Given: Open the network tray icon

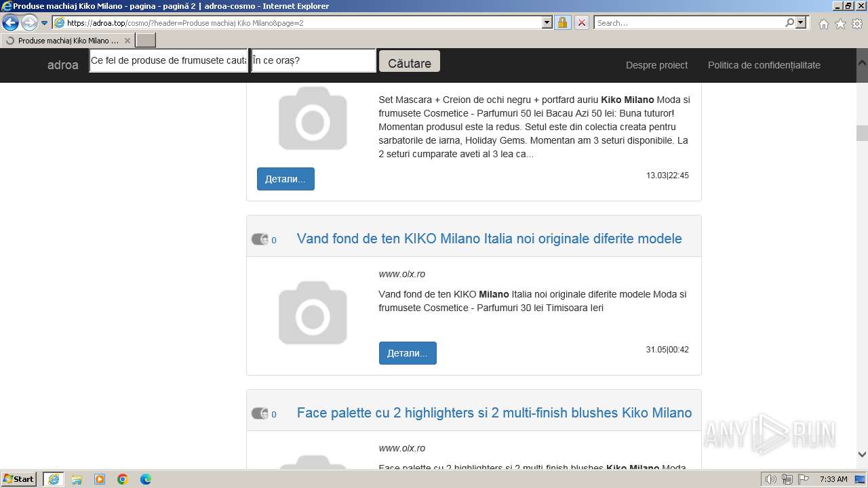Looking at the screenshot, I should pyautogui.click(x=787, y=479).
